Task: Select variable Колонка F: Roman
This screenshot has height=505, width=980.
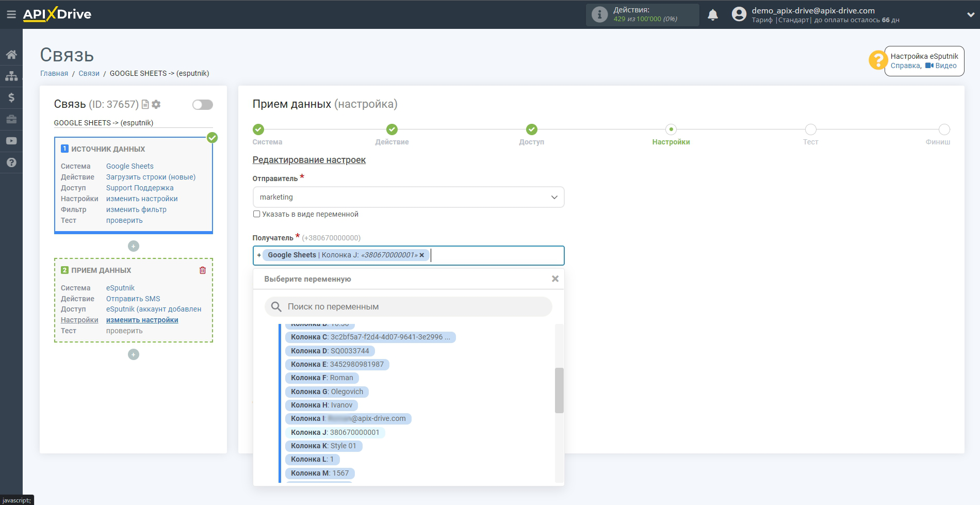Action: (x=322, y=378)
